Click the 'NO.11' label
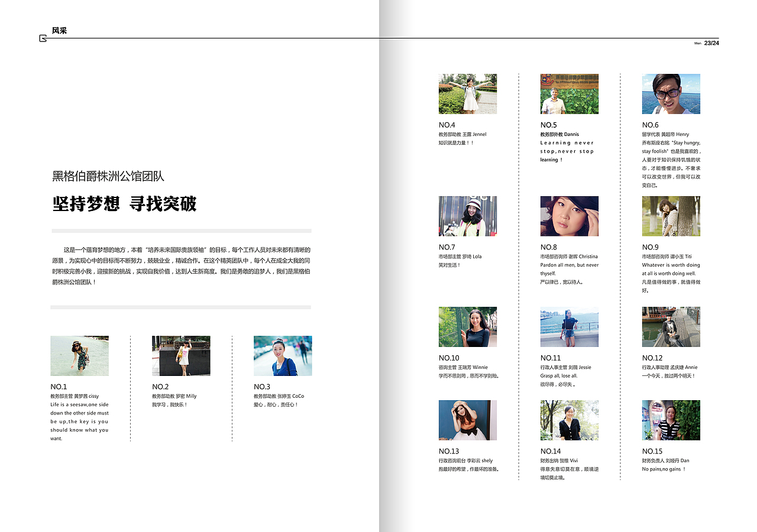 point(551,358)
